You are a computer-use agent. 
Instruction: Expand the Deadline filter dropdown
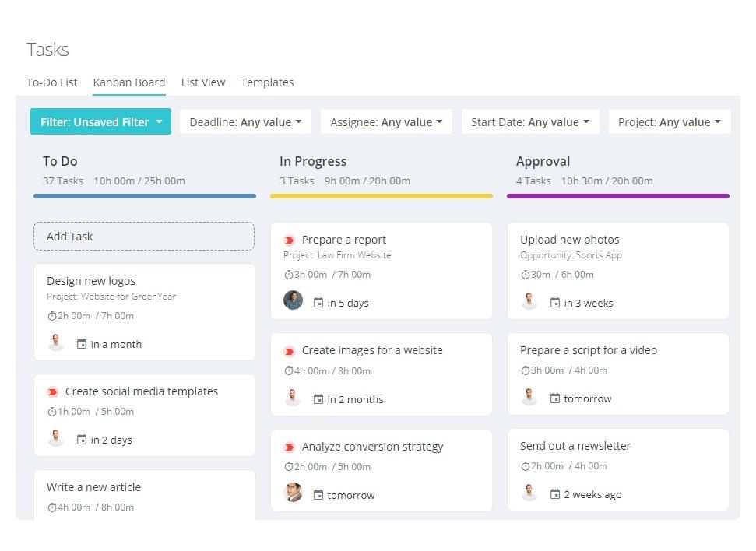(245, 122)
